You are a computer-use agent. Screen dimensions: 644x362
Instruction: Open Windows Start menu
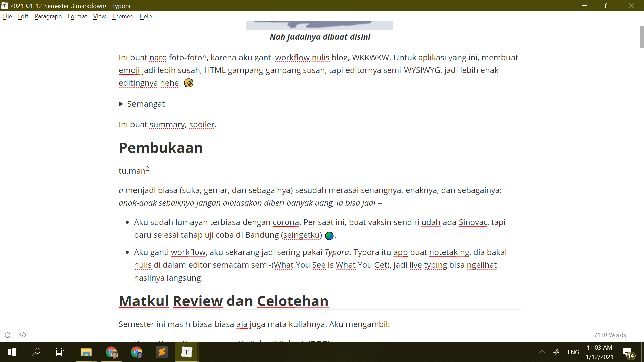pos(12,352)
